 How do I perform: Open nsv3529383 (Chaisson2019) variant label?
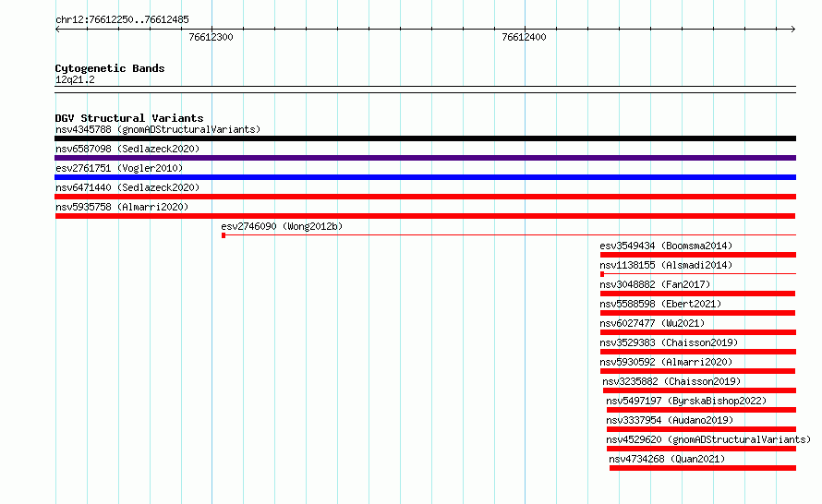[x=669, y=342]
